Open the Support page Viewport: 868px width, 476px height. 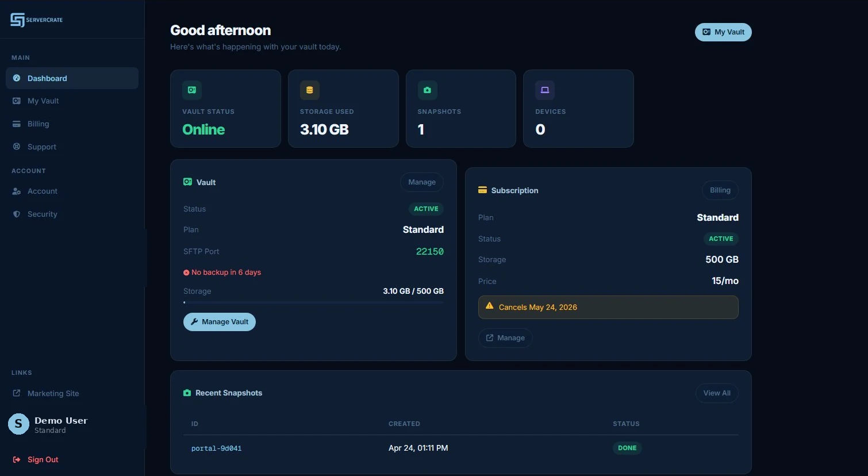tap(72, 147)
